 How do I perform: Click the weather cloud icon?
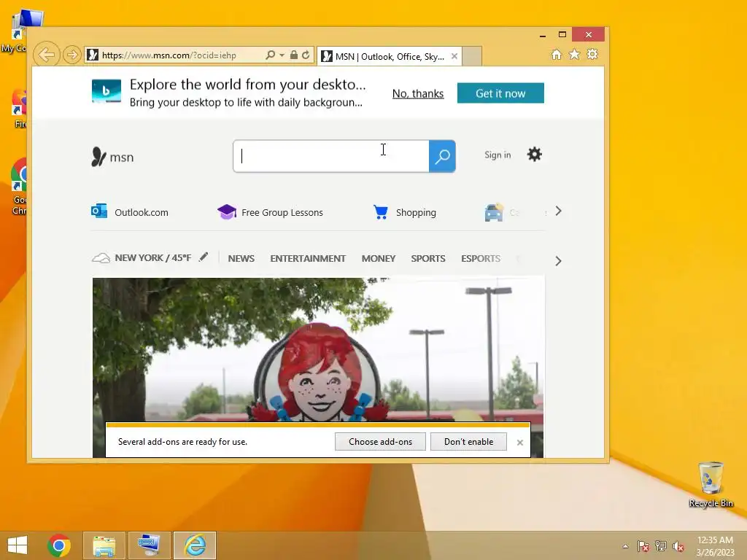point(101,258)
